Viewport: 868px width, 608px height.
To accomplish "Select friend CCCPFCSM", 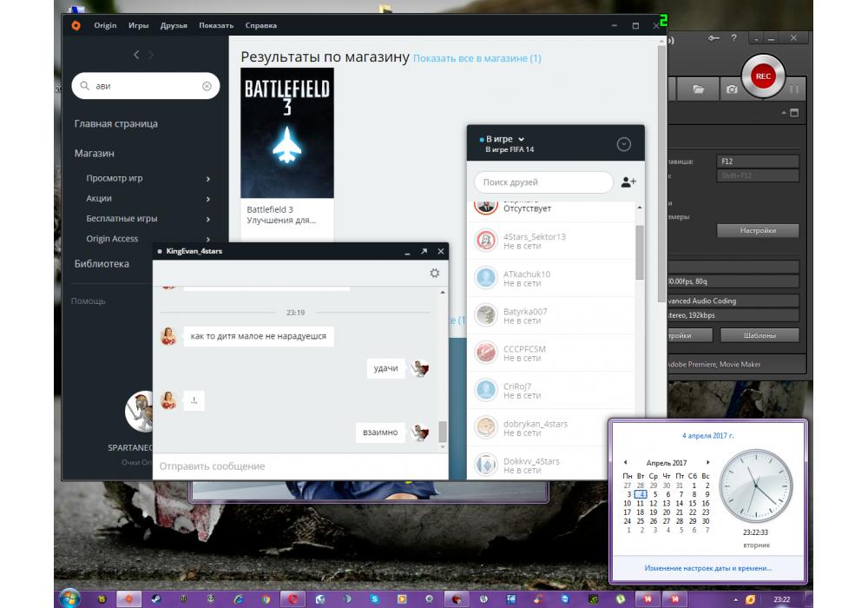I will click(x=551, y=353).
